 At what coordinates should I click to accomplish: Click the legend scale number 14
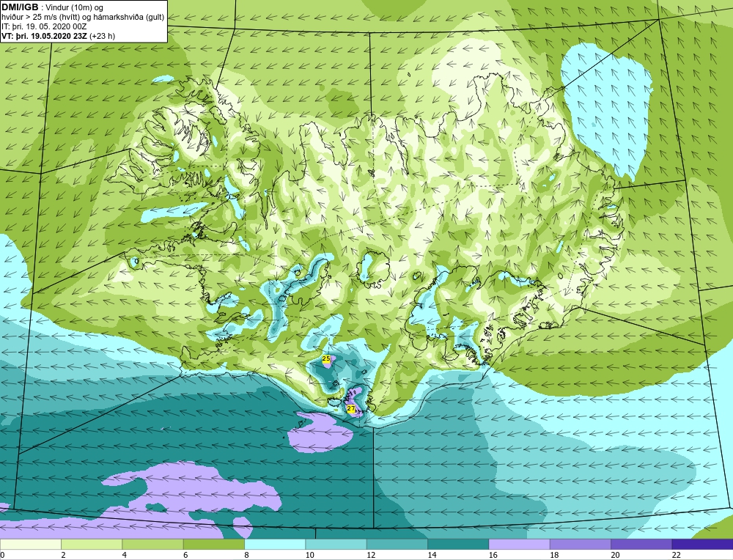tap(432, 555)
